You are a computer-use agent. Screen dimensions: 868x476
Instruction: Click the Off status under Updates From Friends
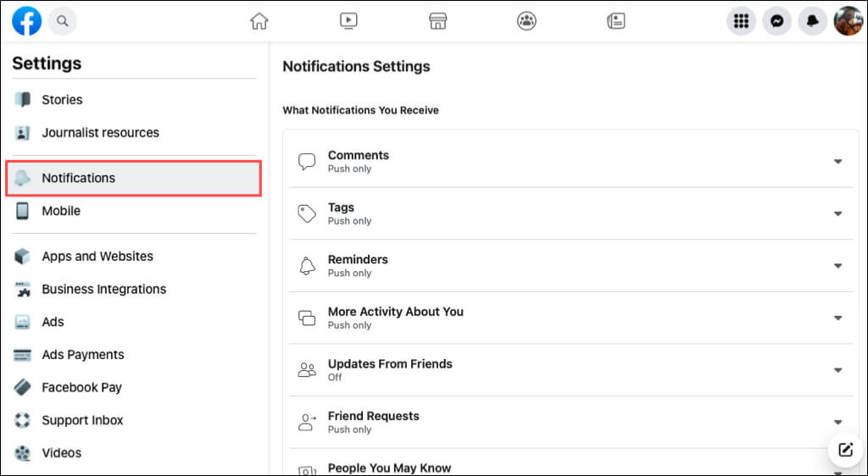pyautogui.click(x=335, y=378)
